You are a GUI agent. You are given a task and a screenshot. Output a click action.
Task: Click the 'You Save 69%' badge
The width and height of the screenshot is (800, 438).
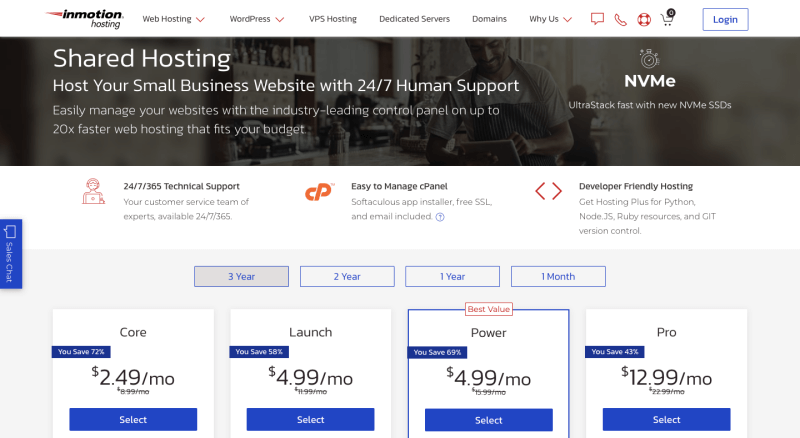(437, 352)
